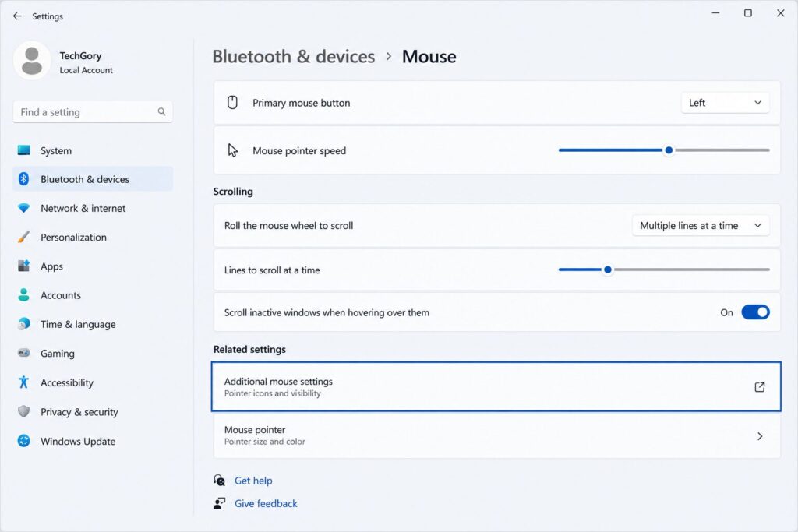This screenshot has height=532, width=798.
Task: Select Bluetooth & devices in the sidebar
Action: [93, 179]
